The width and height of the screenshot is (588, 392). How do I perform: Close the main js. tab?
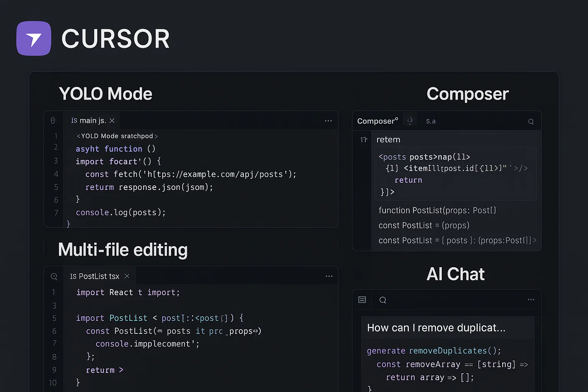point(112,121)
